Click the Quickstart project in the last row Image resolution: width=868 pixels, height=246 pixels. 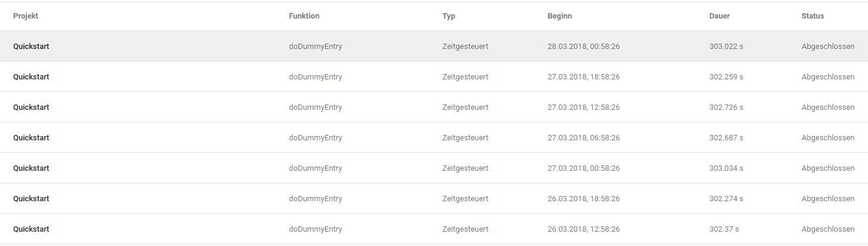[x=31, y=229]
